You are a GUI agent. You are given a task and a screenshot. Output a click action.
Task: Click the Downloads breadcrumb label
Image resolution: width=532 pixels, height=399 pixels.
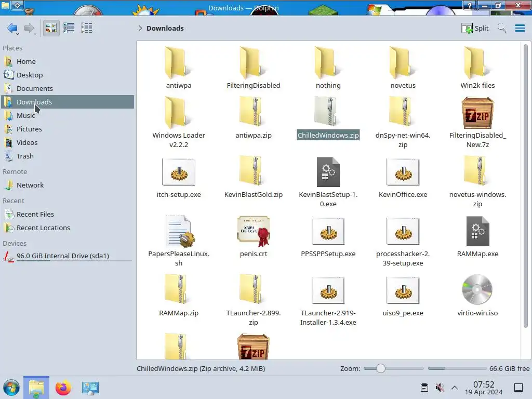[x=165, y=28]
